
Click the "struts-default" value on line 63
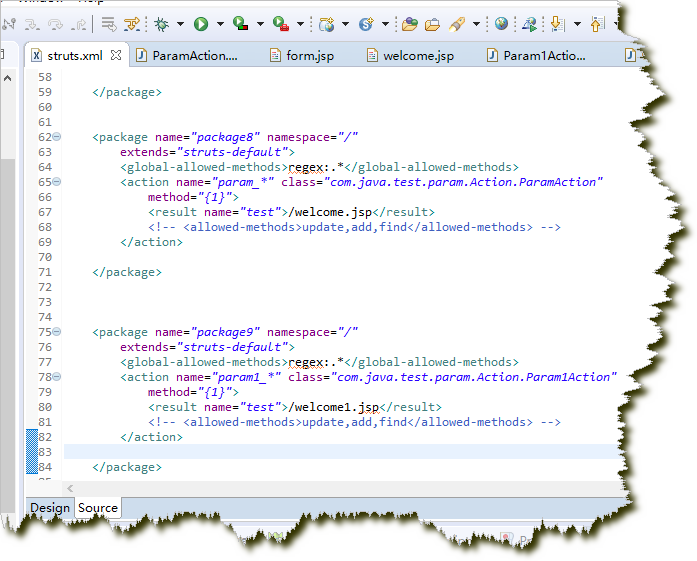click(x=232, y=152)
